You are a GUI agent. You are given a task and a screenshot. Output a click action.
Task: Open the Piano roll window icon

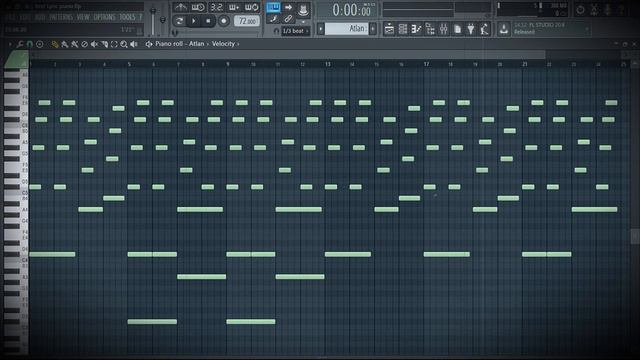point(416,29)
